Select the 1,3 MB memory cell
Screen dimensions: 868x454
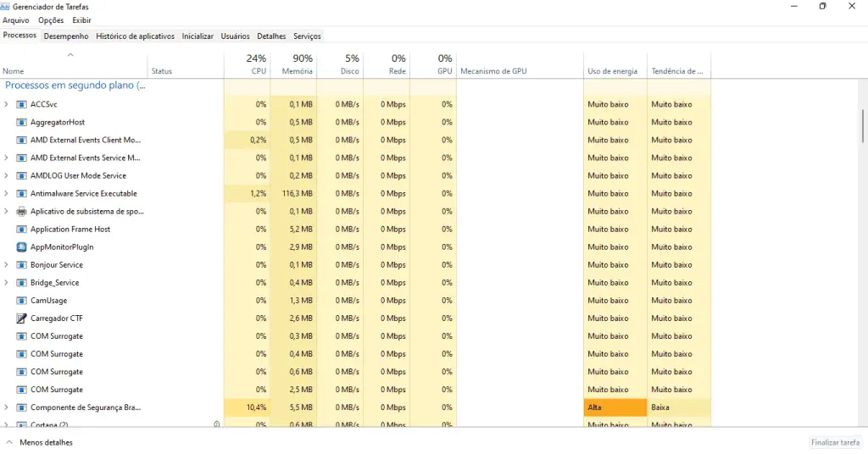(x=293, y=301)
